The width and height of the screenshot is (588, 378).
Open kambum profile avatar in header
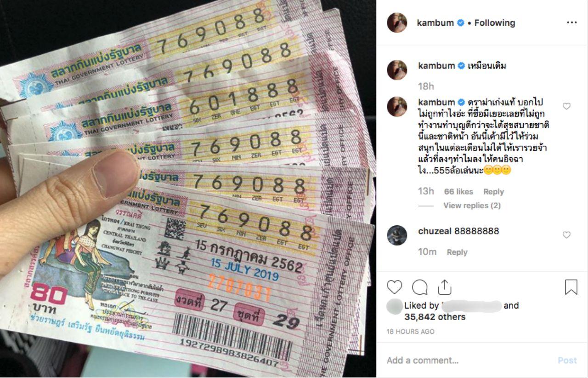click(x=397, y=23)
